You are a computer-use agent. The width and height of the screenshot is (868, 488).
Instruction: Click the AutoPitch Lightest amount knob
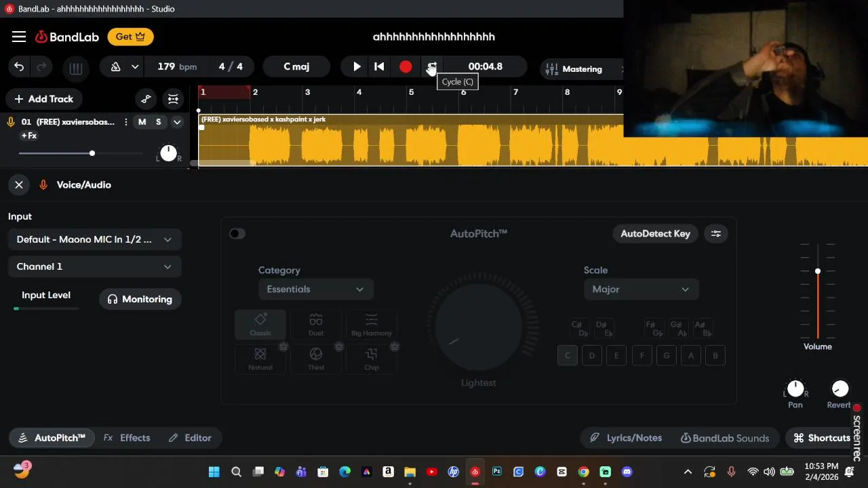pyautogui.click(x=479, y=327)
